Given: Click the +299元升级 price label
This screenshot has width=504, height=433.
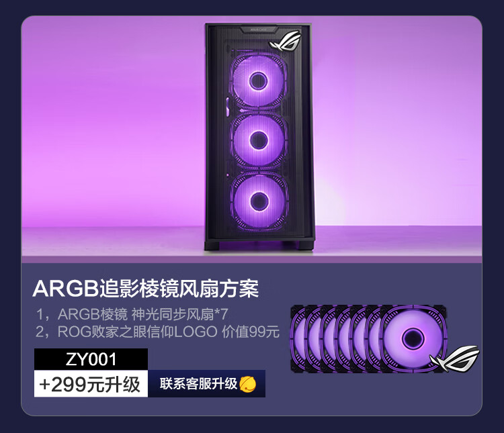Looking at the screenshot, I should click(91, 383).
